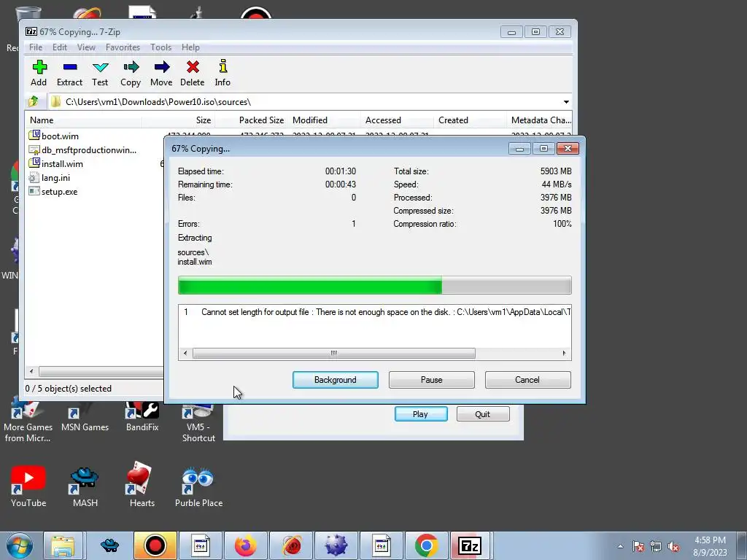The image size is (747, 560).
Task: Open the Favorites menu
Action: [x=123, y=47]
